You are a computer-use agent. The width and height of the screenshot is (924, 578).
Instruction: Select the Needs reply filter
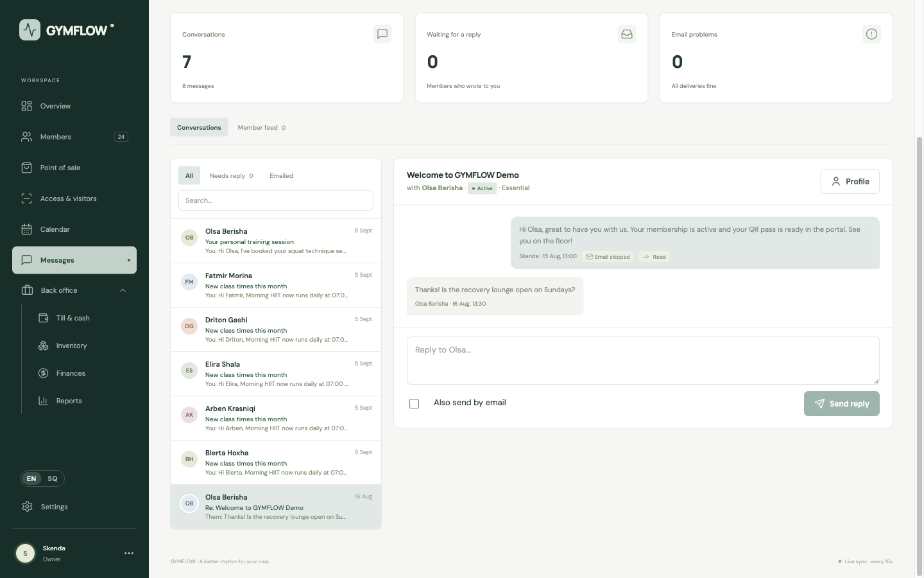231,175
